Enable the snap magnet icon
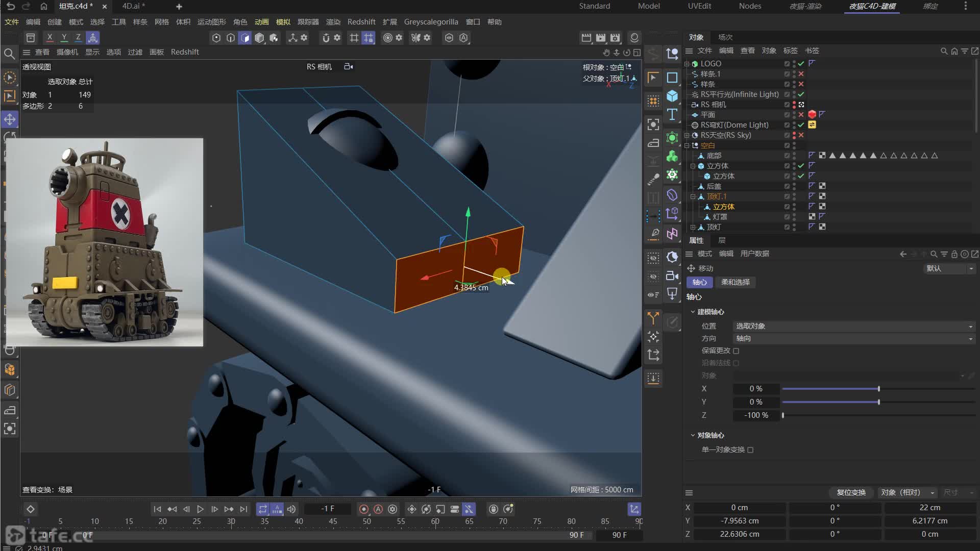The height and width of the screenshot is (551, 980). (x=326, y=38)
